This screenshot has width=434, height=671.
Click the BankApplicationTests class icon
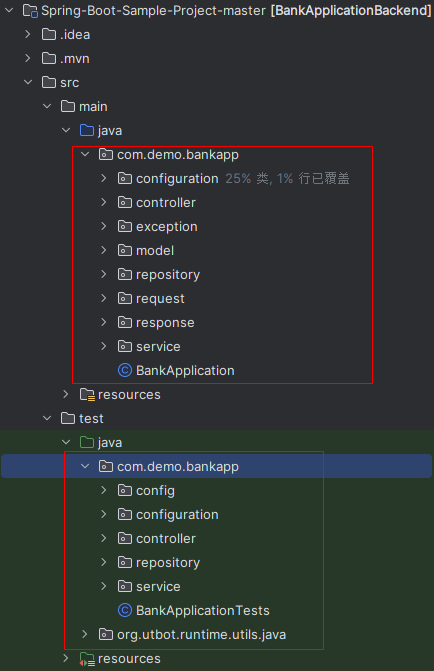click(125, 610)
